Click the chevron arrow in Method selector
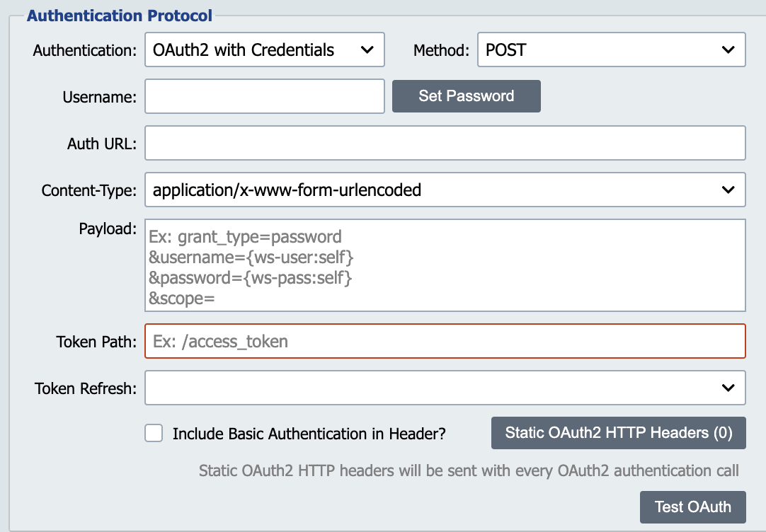The height and width of the screenshot is (532, 766). click(728, 50)
